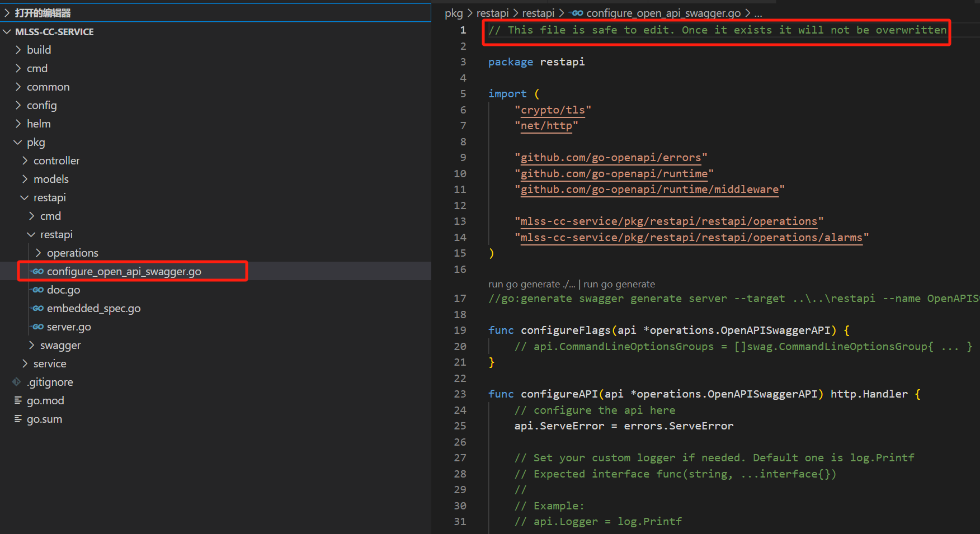Open go-openapi/runtime/middleware import link
Viewport: 980px width, 534px height.
pyautogui.click(x=649, y=190)
